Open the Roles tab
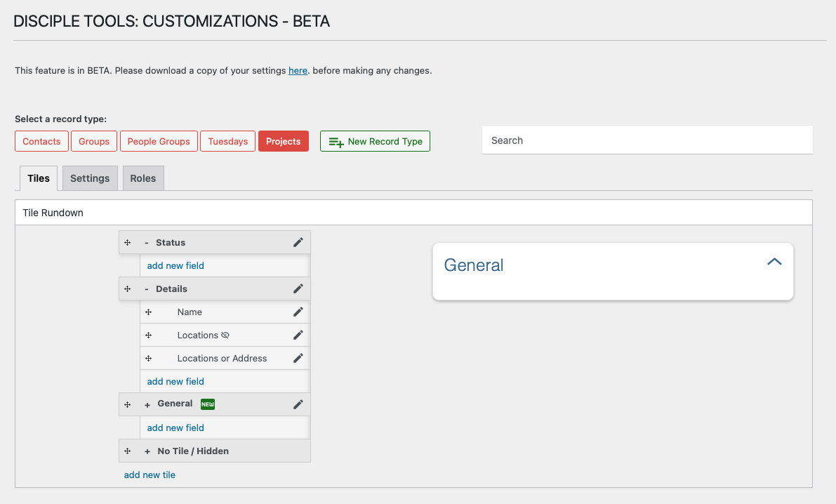 (x=143, y=178)
